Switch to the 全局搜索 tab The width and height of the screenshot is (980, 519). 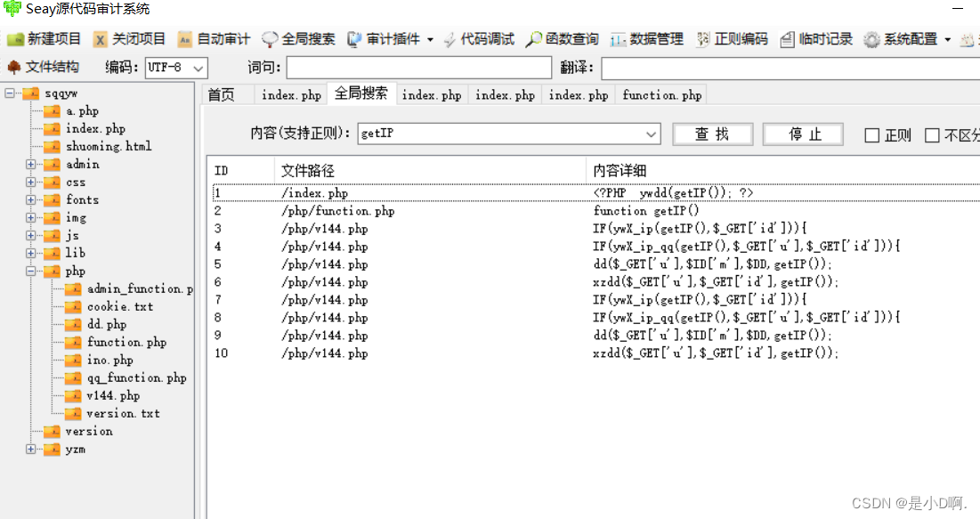coord(361,93)
